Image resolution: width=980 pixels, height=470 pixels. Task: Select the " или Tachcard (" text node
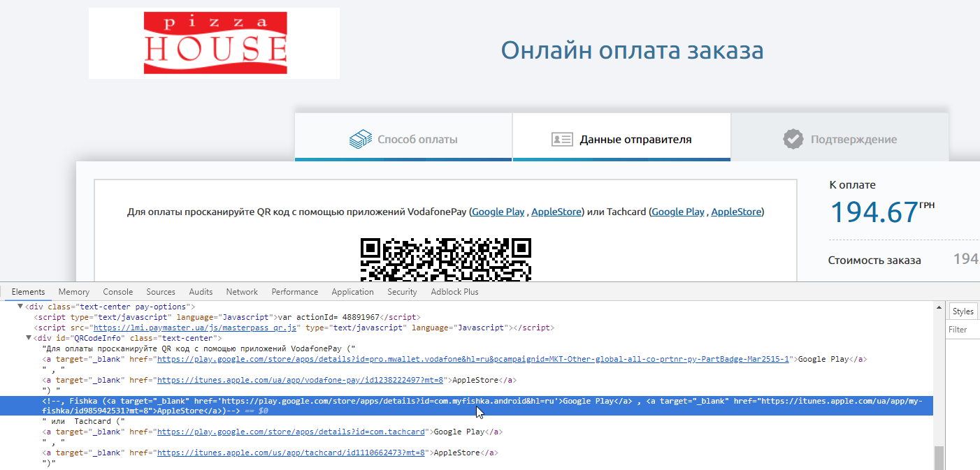pos(83,421)
